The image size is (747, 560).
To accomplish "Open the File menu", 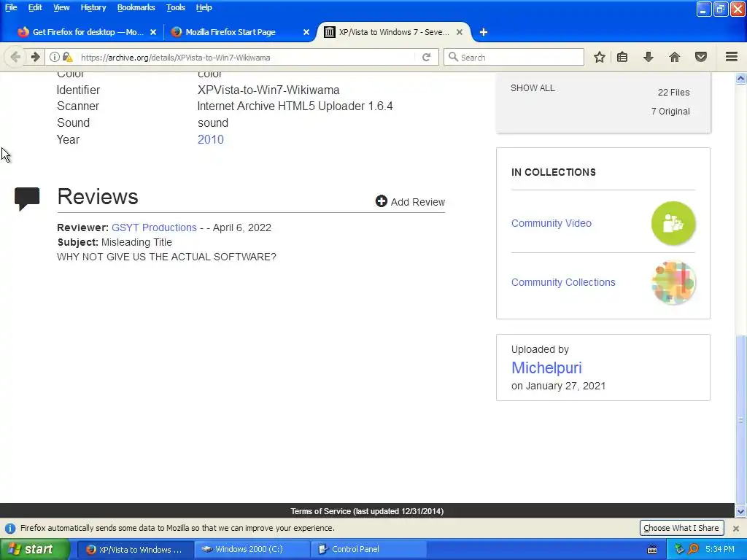I will tap(11, 7).
